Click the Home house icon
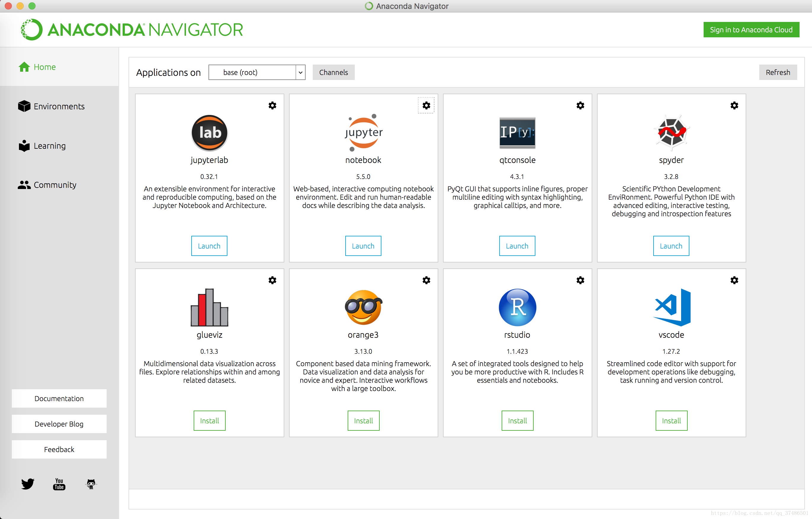The height and width of the screenshot is (519, 812). point(24,67)
